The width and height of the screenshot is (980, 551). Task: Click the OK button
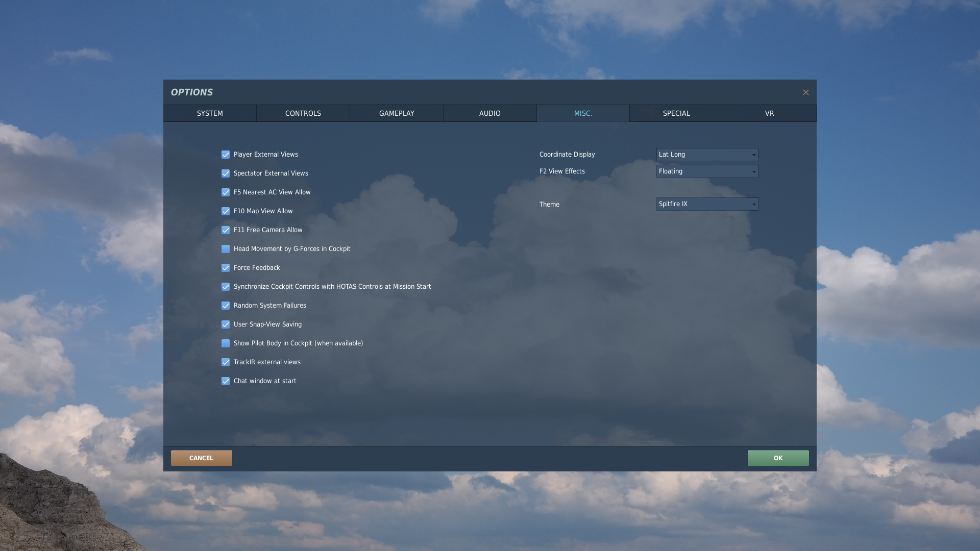coord(778,458)
